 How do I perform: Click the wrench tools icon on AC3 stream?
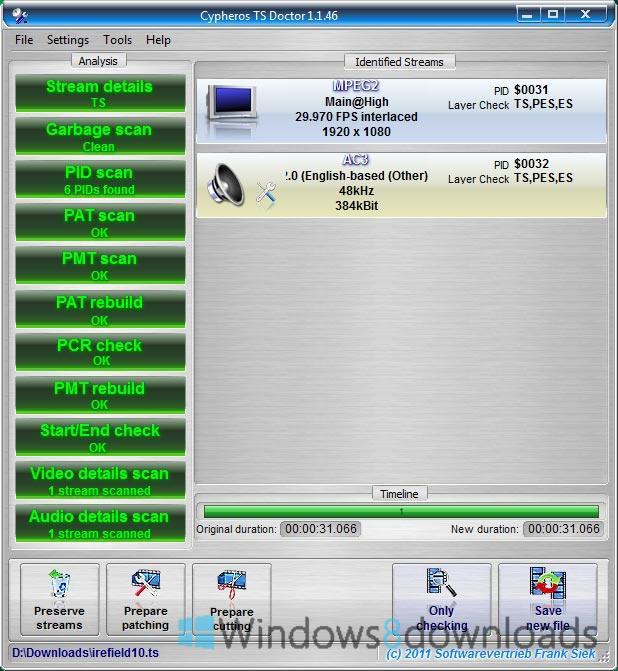click(266, 195)
